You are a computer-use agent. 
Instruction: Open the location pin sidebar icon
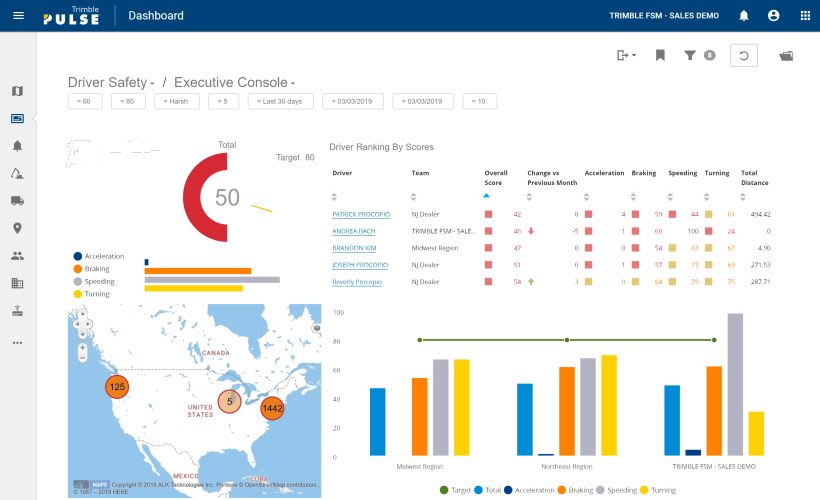click(17, 228)
